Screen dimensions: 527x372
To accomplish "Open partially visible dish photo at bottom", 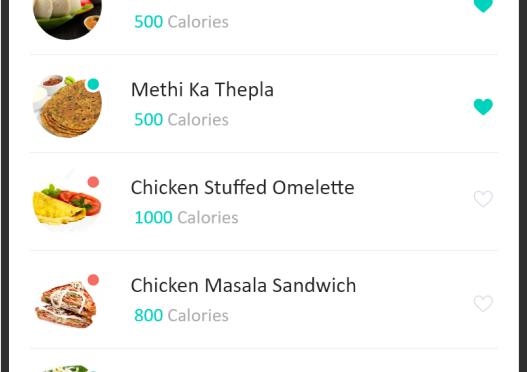I will tap(68, 368).
